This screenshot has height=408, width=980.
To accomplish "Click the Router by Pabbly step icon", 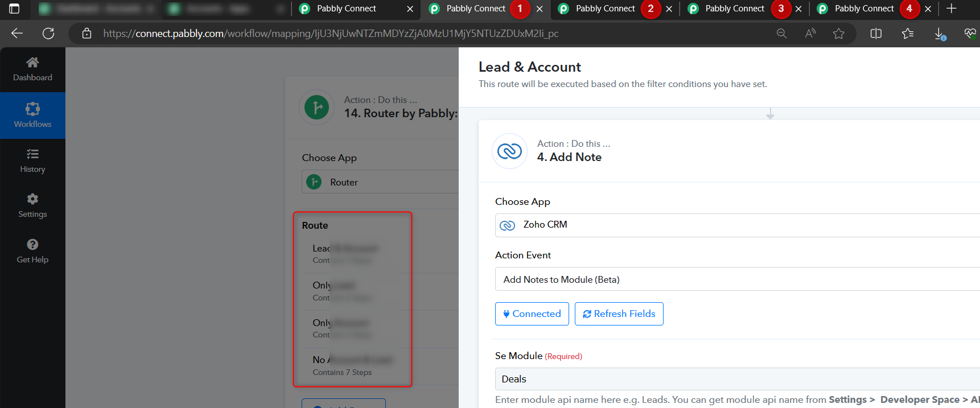I will point(316,107).
